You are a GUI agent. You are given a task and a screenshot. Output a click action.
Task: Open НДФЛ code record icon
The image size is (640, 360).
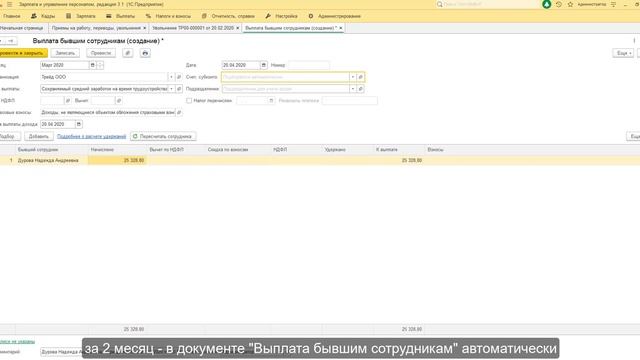click(x=68, y=100)
